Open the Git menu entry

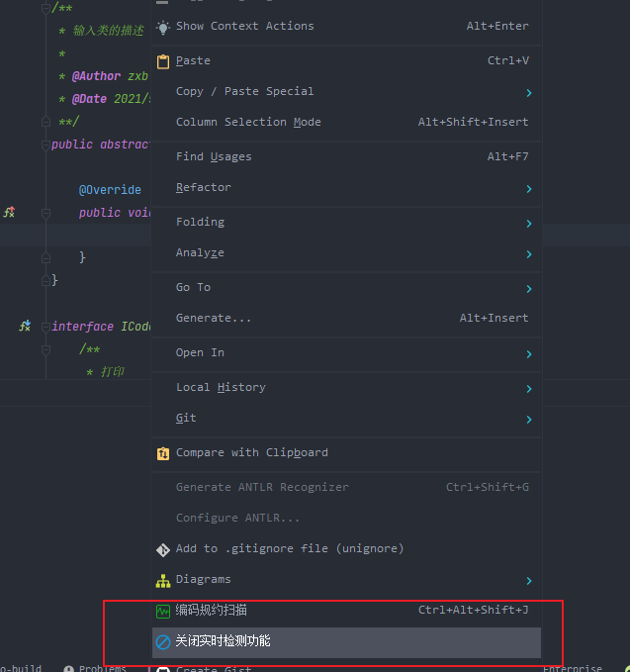(x=346, y=419)
